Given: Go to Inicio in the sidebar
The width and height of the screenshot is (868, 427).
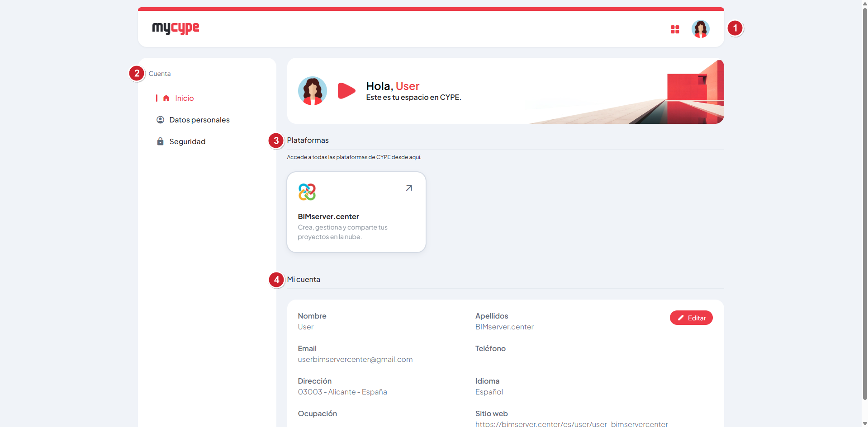Looking at the screenshot, I should (184, 98).
